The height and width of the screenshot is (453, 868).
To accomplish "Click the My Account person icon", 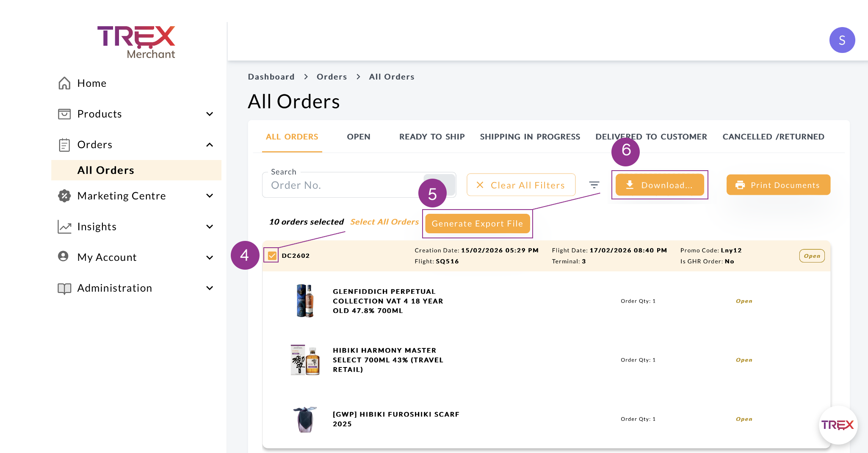I will 64,257.
